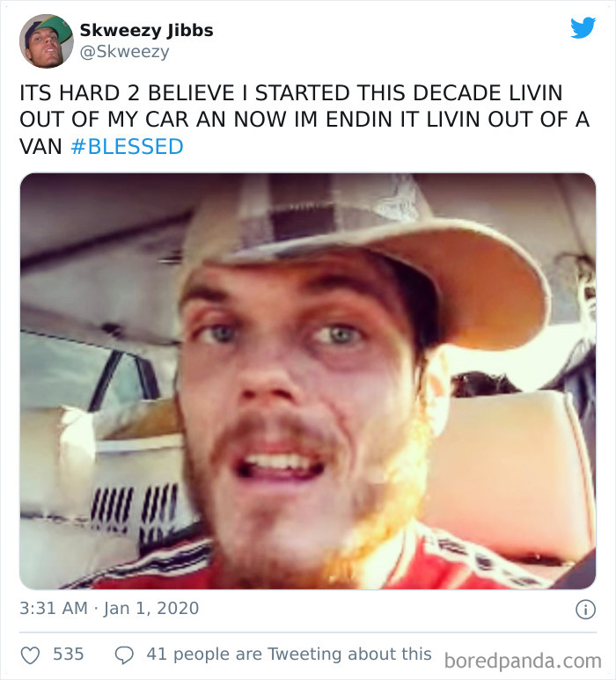This screenshot has width=616, height=680.
Task: Open Skweezy Jibbs profile avatar
Action: point(47,41)
